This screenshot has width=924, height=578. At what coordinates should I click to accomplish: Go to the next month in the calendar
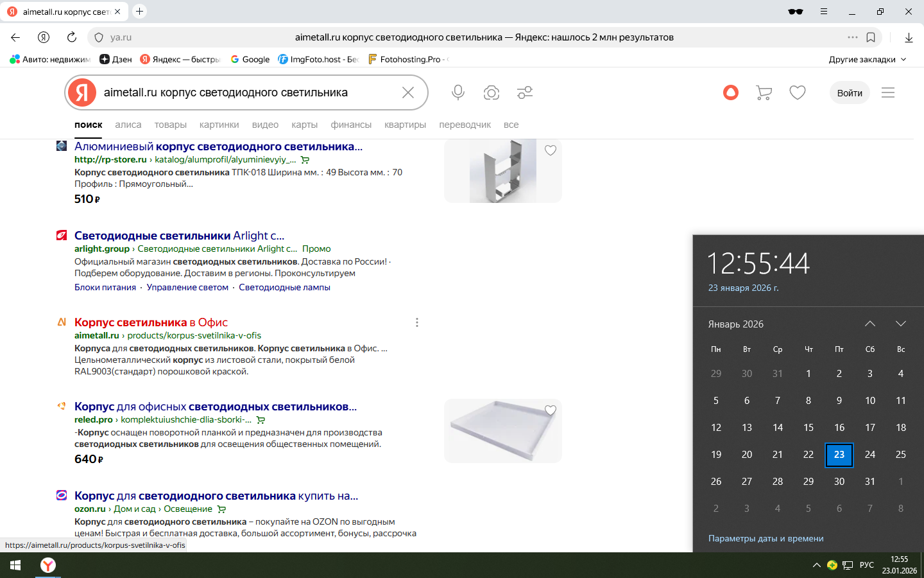click(x=901, y=324)
